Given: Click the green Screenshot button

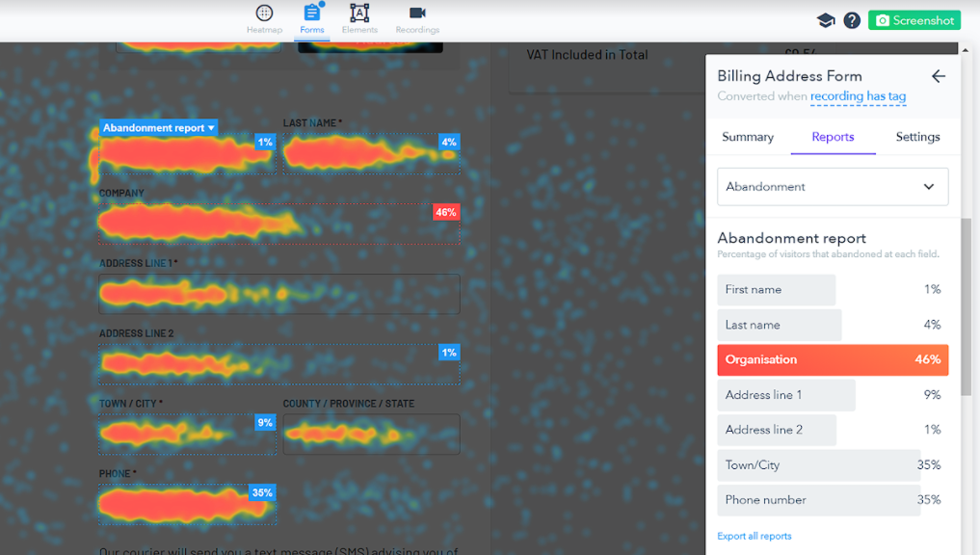Looking at the screenshot, I should [x=914, y=20].
